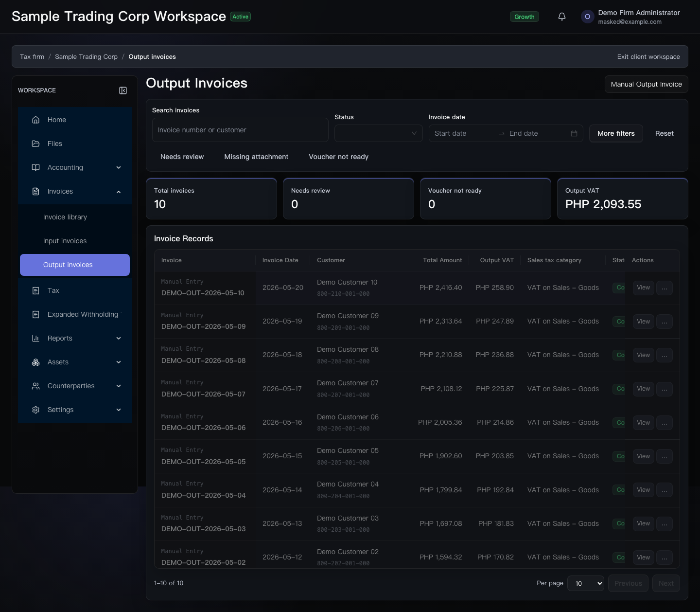
Task: Click the Invoices document icon
Action: (x=35, y=191)
